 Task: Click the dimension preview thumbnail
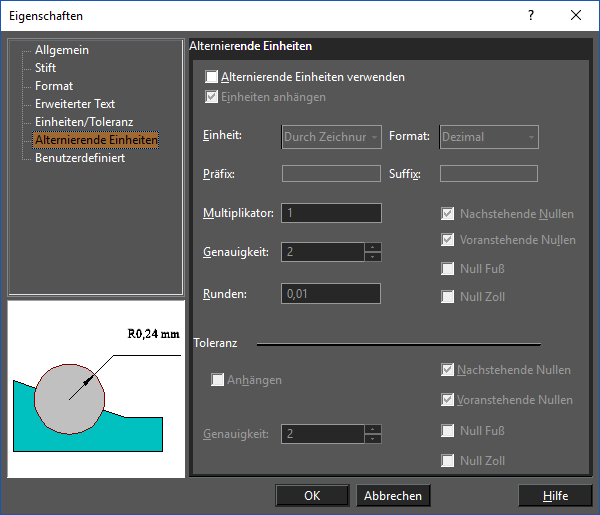pyautogui.click(x=95, y=389)
